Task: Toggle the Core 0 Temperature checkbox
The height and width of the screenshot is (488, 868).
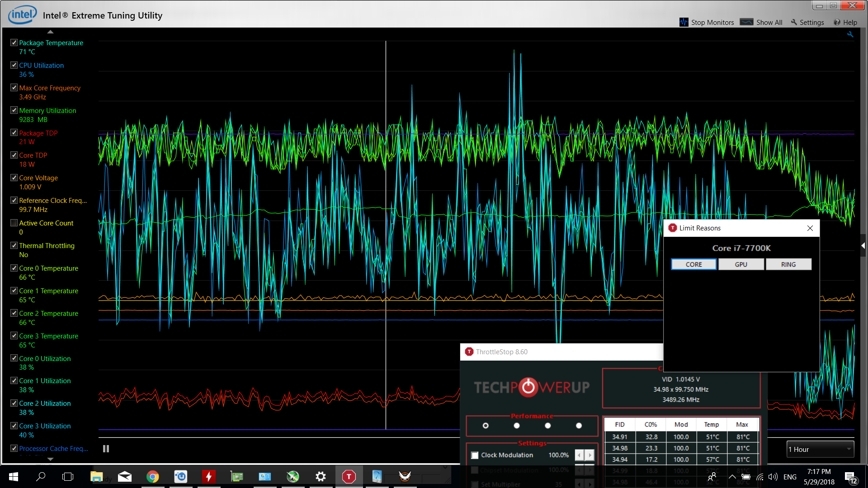Action: click(x=14, y=268)
